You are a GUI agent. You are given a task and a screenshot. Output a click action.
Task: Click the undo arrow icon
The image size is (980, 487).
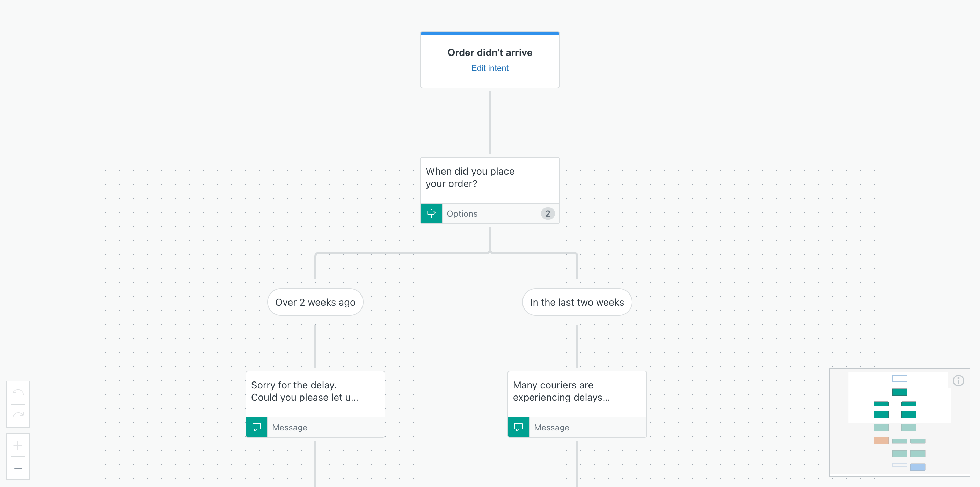pyautogui.click(x=18, y=392)
